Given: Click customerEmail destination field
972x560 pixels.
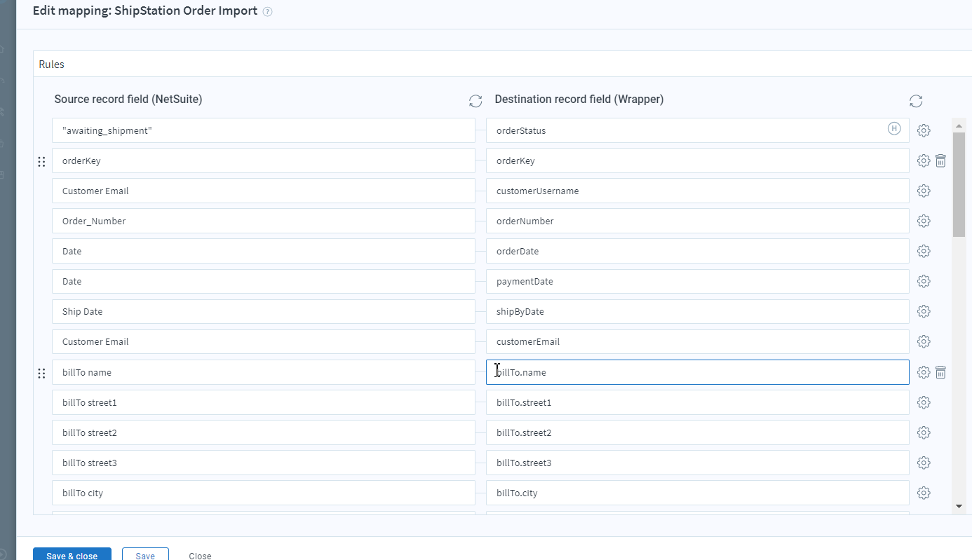Looking at the screenshot, I should click(698, 341).
